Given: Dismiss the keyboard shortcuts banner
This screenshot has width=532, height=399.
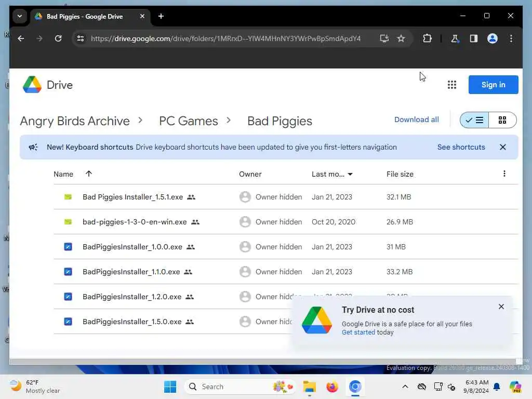Looking at the screenshot, I should [x=502, y=147].
